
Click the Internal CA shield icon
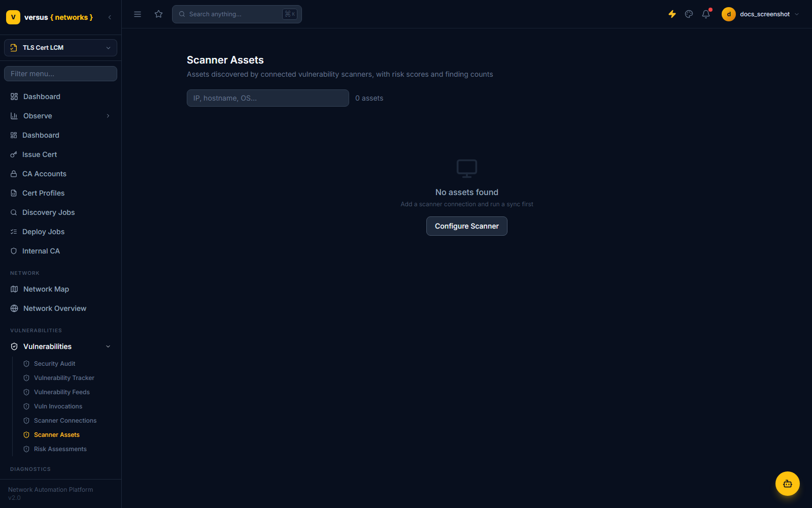coord(14,251)
